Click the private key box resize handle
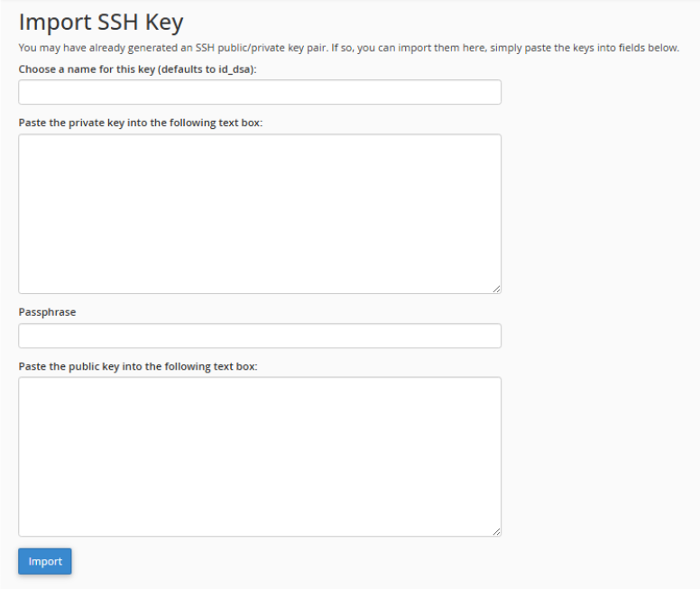The width and height of the screenshot is (700, 589). click(496, 289)
